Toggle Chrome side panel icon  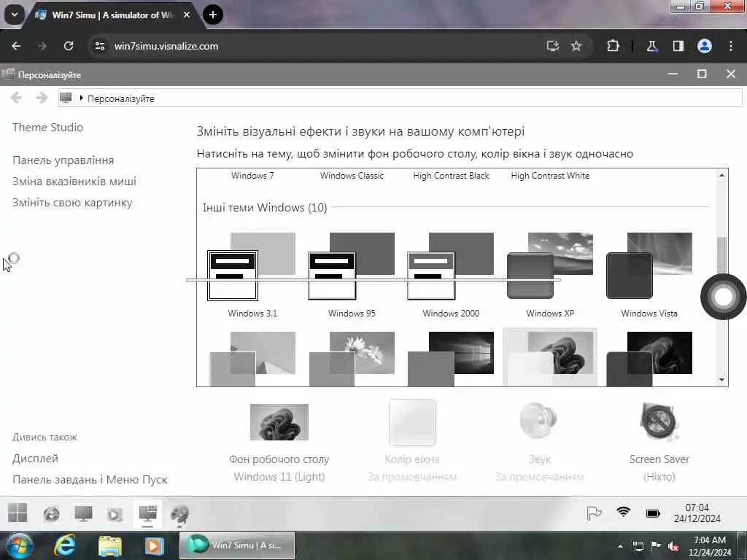678,46
